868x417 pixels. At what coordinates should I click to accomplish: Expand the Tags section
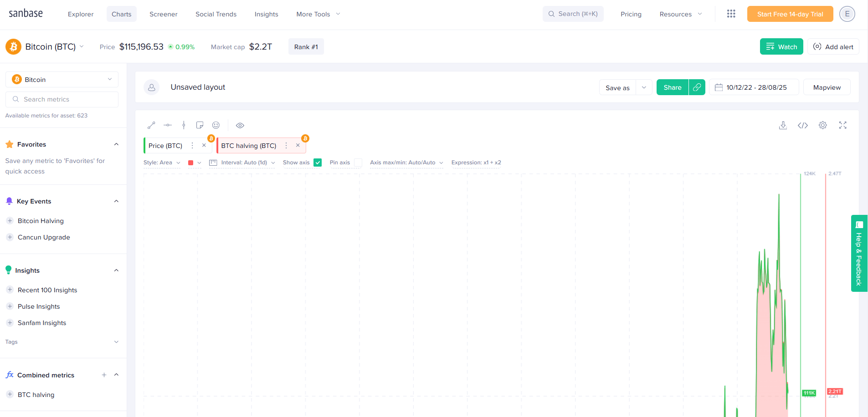click(116, 342)
